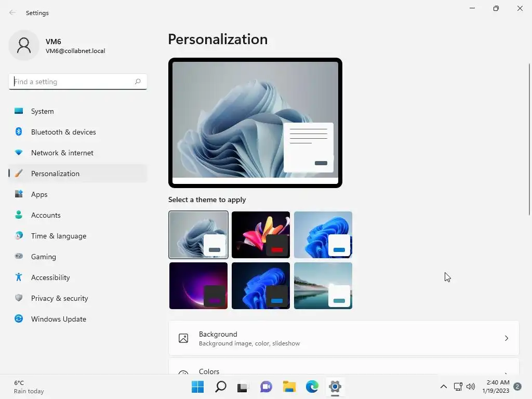Screen dimensions: 532x399
Task: Open Privacy & security settings
Action: click(78, 298)
